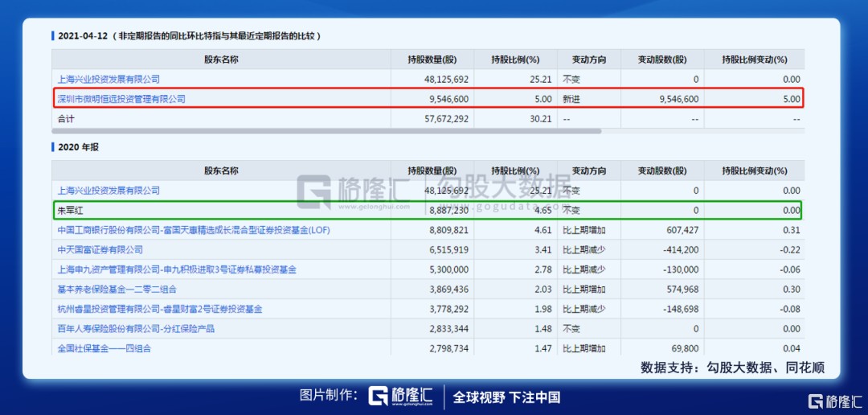Click 持股比例(%) header in 2020 年报 table
The height and width of the screenshot is (415, 868).
515,171
